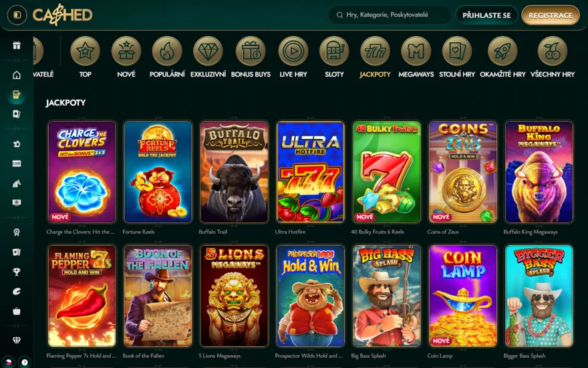Open the Czech flag language selector

coord(8,363)
